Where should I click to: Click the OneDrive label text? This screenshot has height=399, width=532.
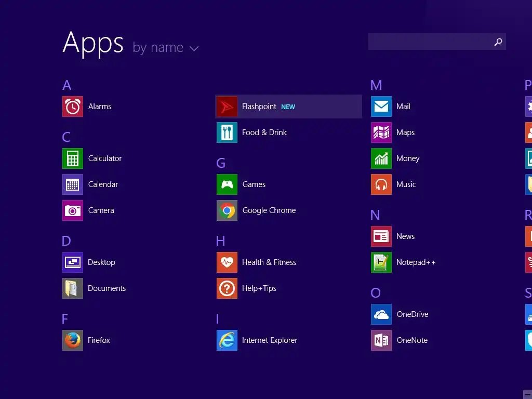(x=413, y=314)
